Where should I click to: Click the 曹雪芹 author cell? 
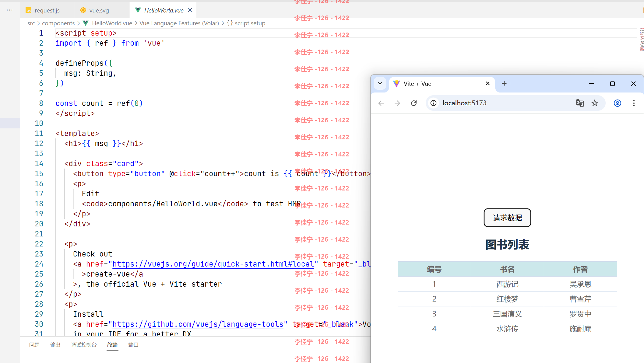pyautogui.click(x=580, y=299)
